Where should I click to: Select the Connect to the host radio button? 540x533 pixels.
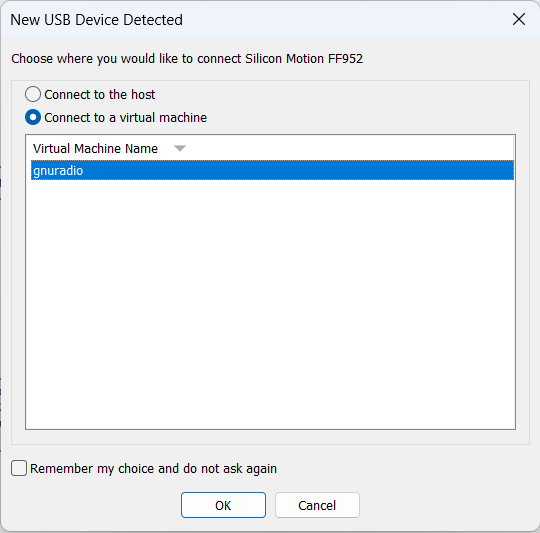[x=33, y=94]
